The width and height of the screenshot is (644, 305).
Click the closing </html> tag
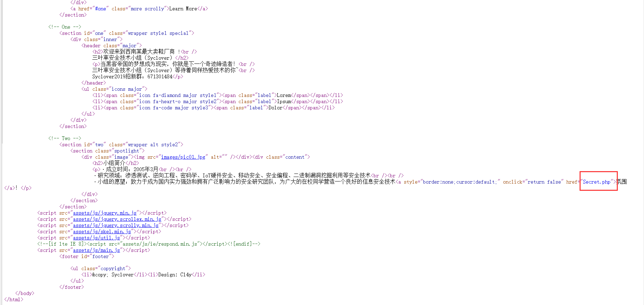pyautogui.click(x=14, y=299)
